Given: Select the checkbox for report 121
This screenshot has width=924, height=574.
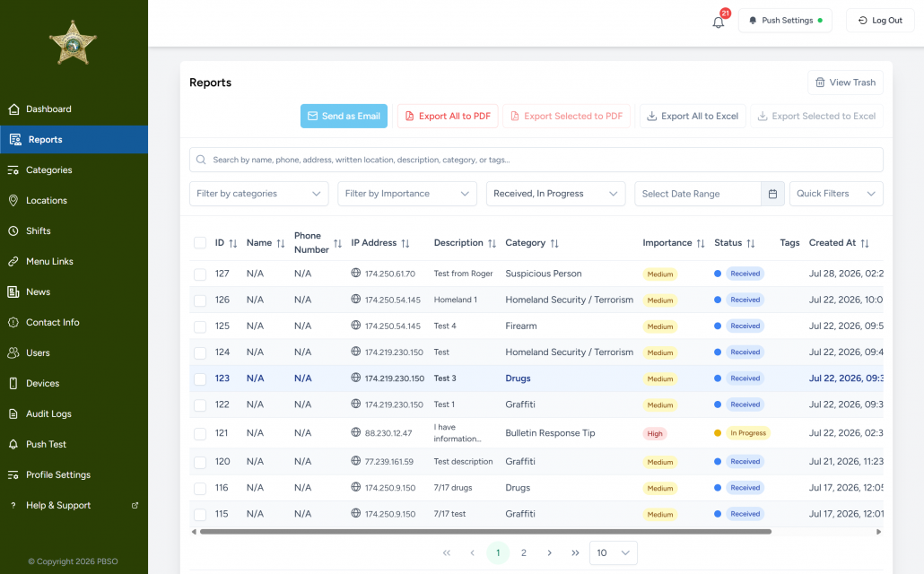Looking at the screenshot, I should point(200,434).
